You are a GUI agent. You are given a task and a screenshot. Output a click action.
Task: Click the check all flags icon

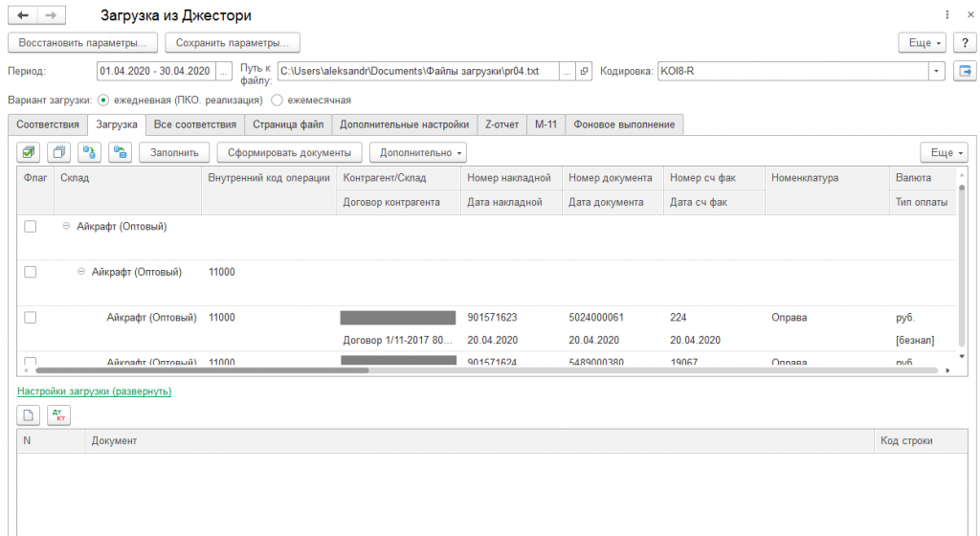click(x=29, y=152)
